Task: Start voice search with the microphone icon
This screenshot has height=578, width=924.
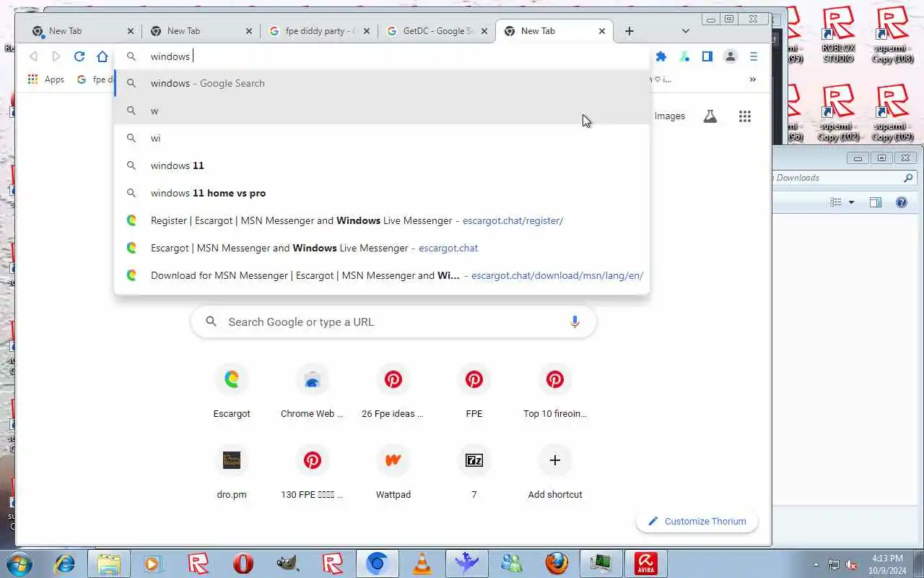Action: point(575,322)
